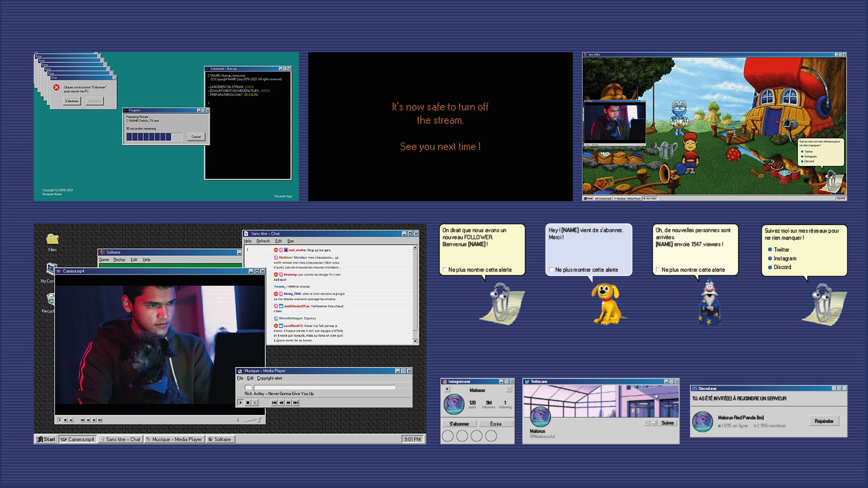Rewind the track in Musique Media Player
The height and width of the screenshot is (488, 868).
click(282, 402)
